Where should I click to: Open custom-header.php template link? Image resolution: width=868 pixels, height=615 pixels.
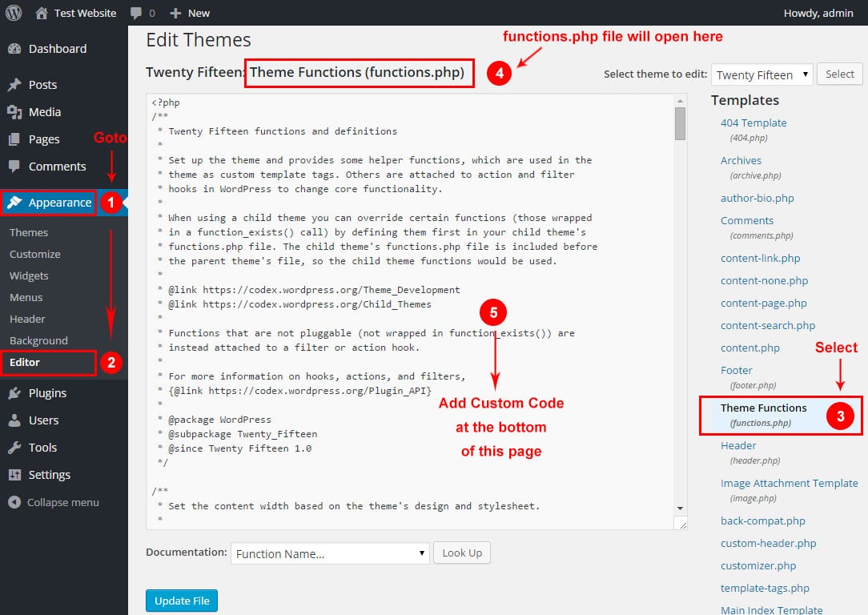click(769, 543)
